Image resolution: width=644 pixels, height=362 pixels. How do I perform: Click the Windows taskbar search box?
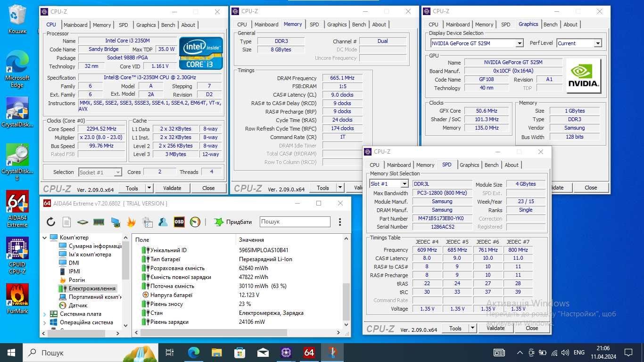[x=91, y=353]
